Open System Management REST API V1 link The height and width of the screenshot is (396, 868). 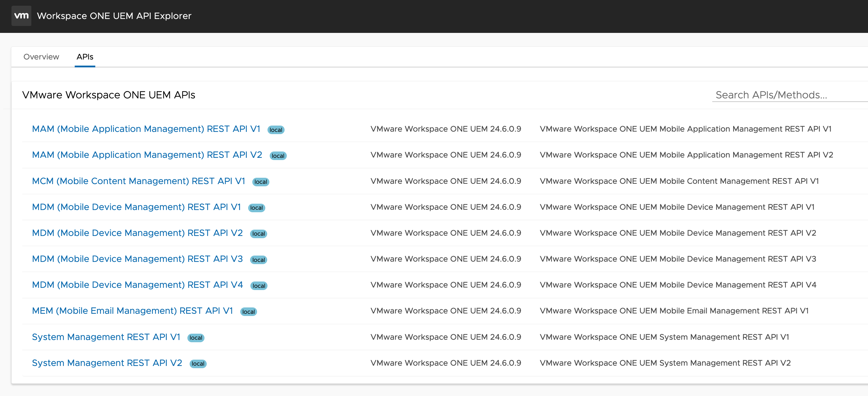click(106, 337)
